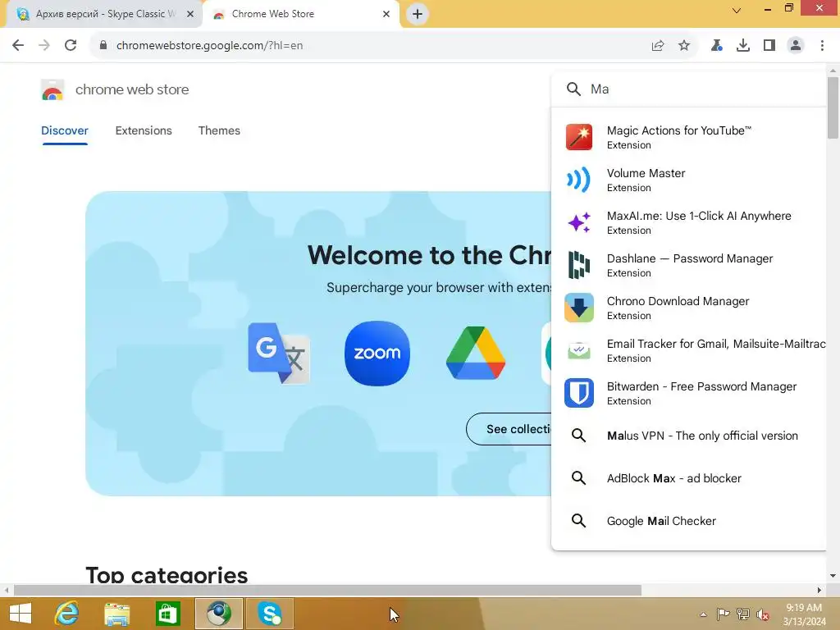The height and width of the screenshot is (630, 840).
Task: Open Chrome three-dot menu
Action: [822, 46]
